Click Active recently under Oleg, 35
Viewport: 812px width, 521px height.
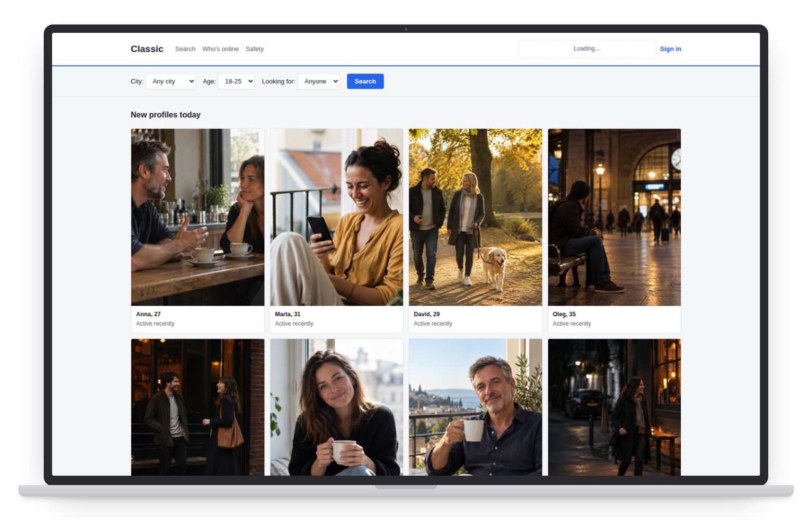pyautogui.click(x=572, y=324)
